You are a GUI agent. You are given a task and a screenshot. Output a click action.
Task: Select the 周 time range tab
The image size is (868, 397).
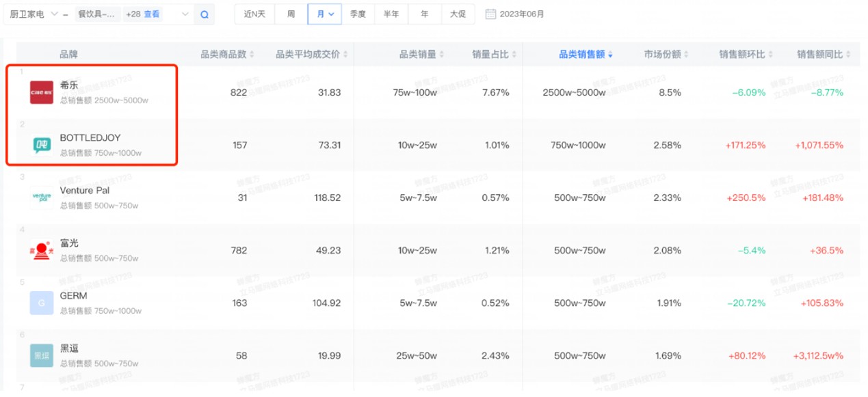tap(291, 14)
